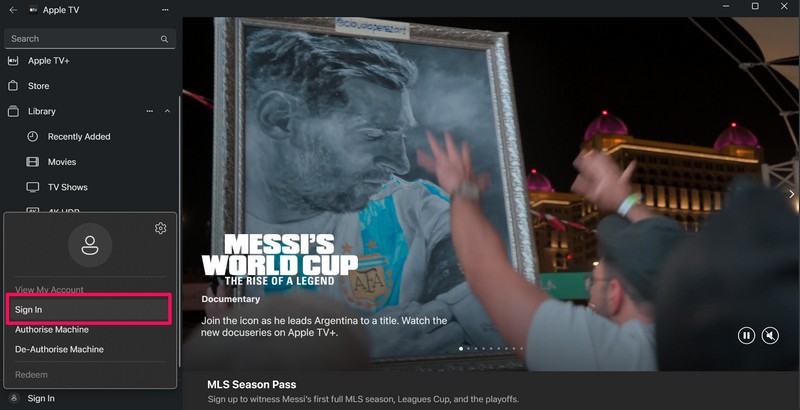This screenshot has width=800, height=410.
Task: Click the back arrow in the title bar
Action: 13,10
